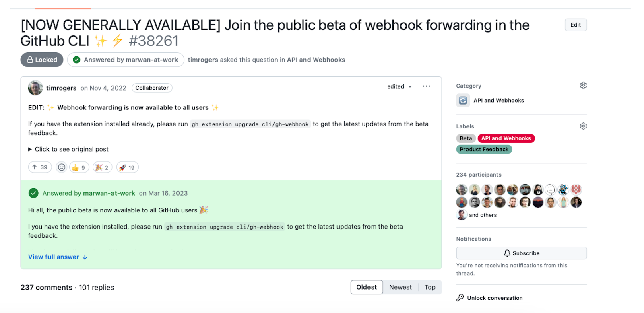Open the three-dot post options menu
Viewport: 644px width, 313px height.
[426, 86]
